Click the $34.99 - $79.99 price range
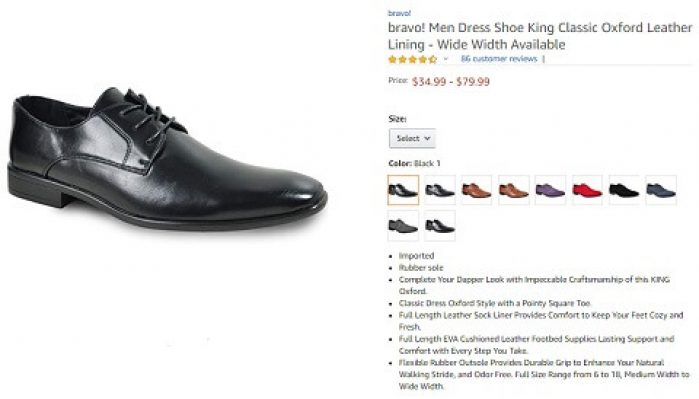This screenshot has height=399, width=699. click(x=451, y=82)
